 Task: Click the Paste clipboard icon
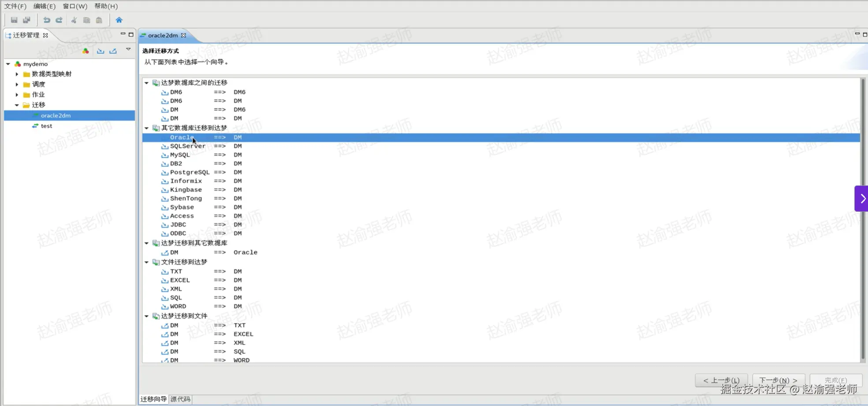coord(99,20)
